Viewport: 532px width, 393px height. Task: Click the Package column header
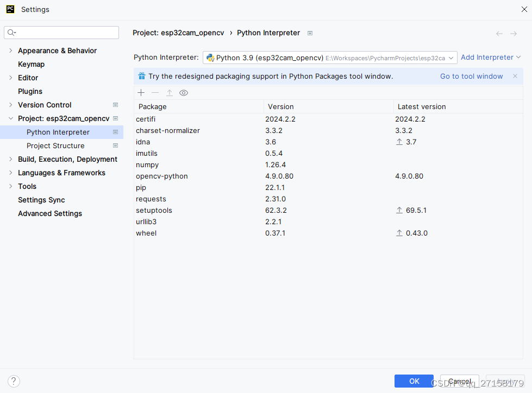[199, 107]
